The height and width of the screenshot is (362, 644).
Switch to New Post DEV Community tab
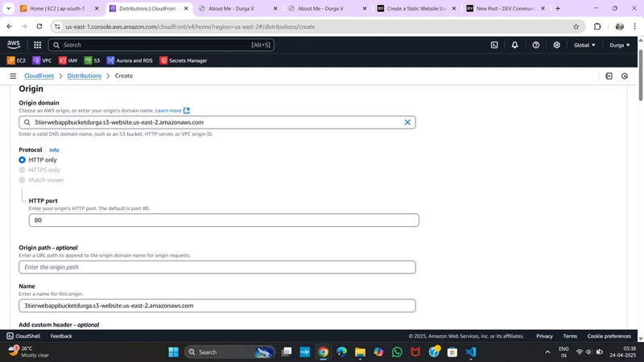pyautogui.click(x=506, y=8)
